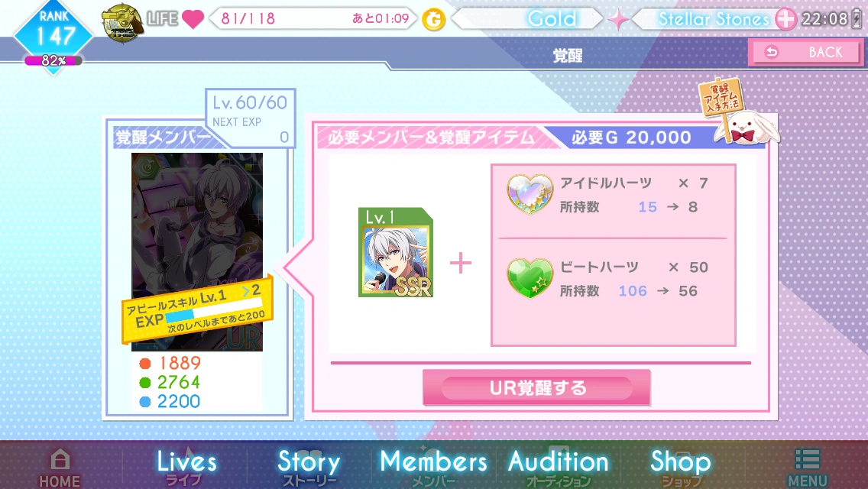Go to the Members tab

[433, 466]
